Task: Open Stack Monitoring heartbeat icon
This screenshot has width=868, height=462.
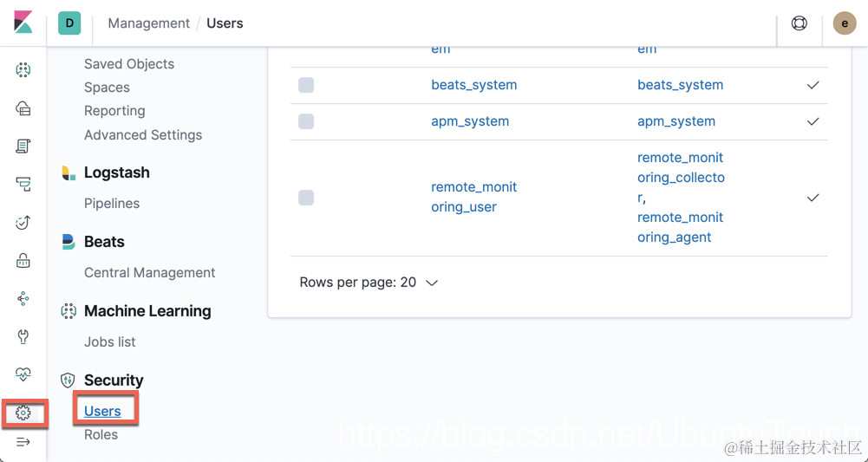Action: point(23,374)
